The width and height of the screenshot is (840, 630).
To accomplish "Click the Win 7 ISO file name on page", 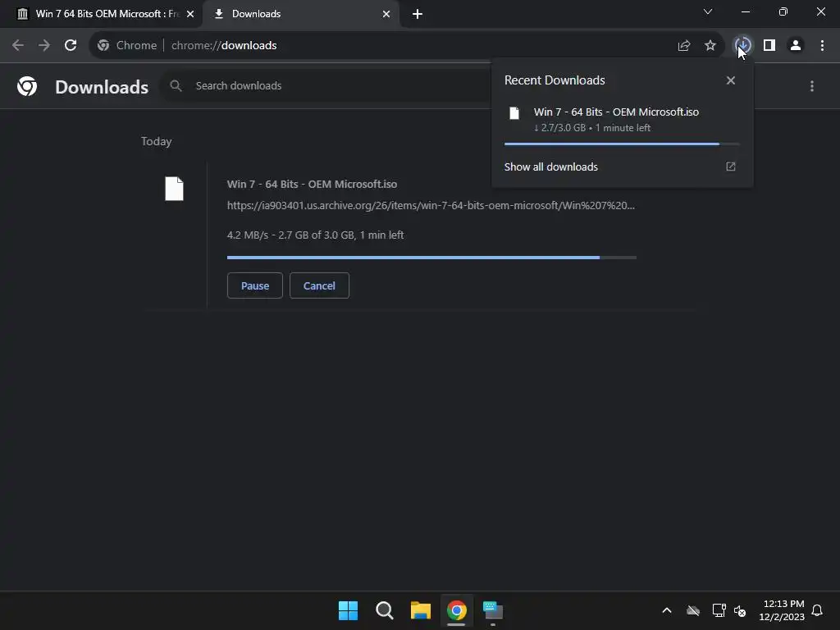I will [x=312, y=185].
